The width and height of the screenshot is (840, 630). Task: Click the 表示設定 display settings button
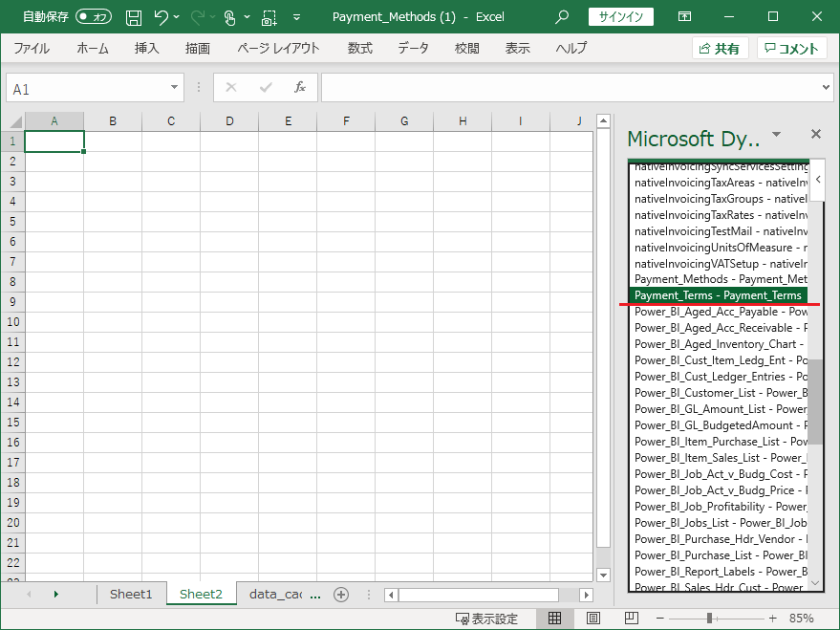[486, 619]
